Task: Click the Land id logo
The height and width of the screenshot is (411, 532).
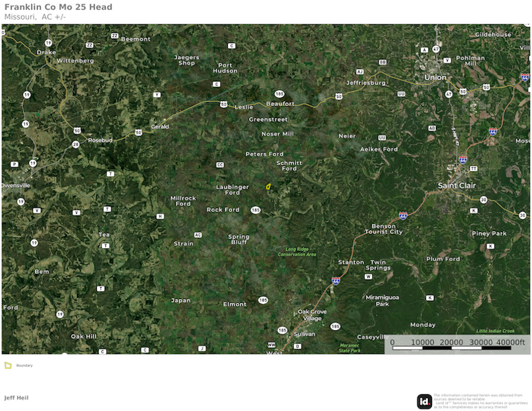Action: pyautogui.click(x=425, y=401)
